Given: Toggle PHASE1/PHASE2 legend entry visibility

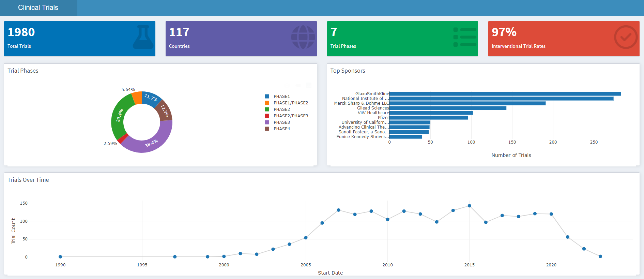Looking at the screenshot, I should (291, 103).
